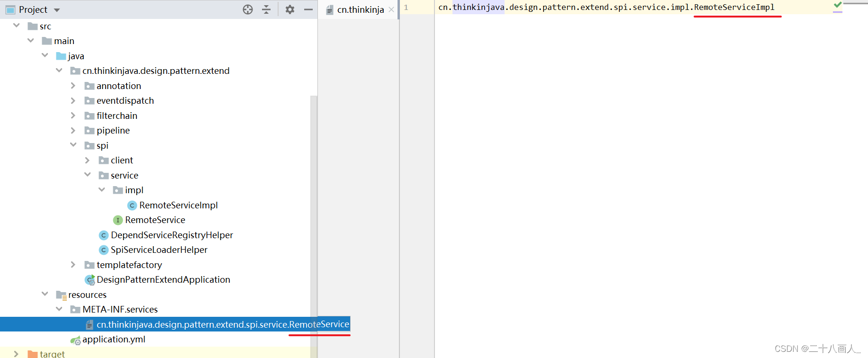This screenshot has width=868, height=358.
Task: Click the RemoteServiceImpl class icon
Action: tap(132, 205)
